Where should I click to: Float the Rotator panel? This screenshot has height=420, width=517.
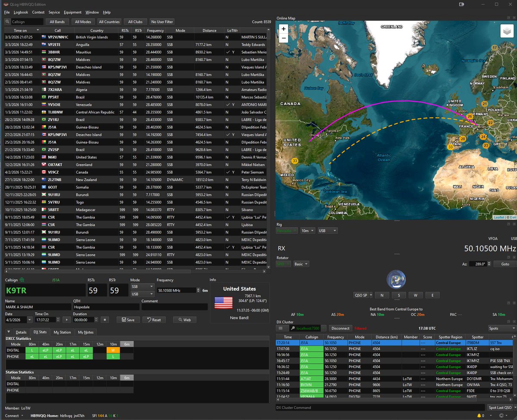coord(508,257)
